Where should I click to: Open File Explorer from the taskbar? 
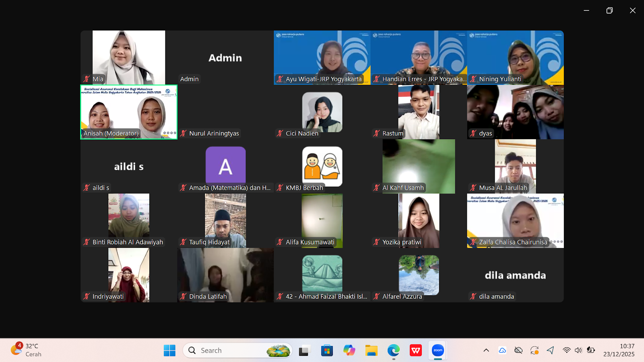tap(371, 350)
